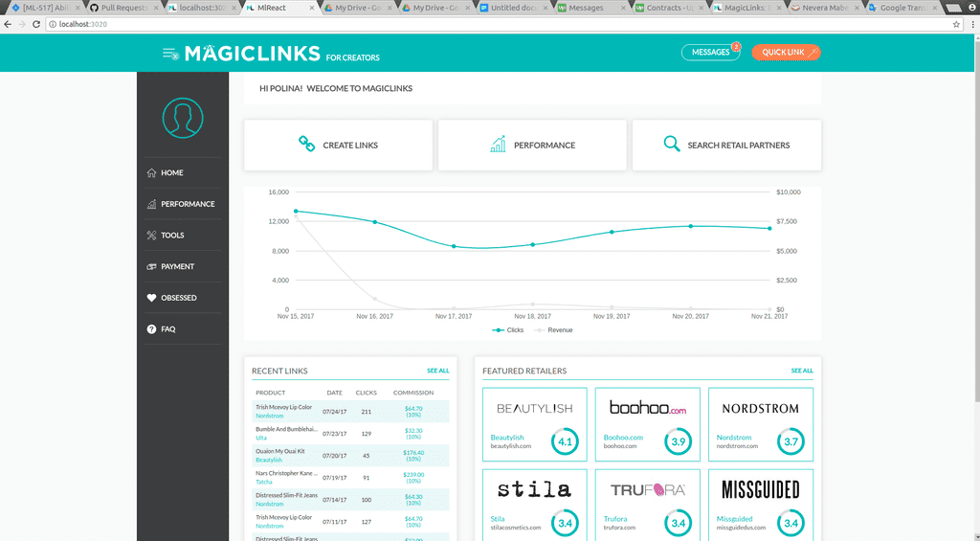Click the bar chart icon in Performance card
Image resolution: width=980 pixels, height=541 pixels.
pos(498,145)
